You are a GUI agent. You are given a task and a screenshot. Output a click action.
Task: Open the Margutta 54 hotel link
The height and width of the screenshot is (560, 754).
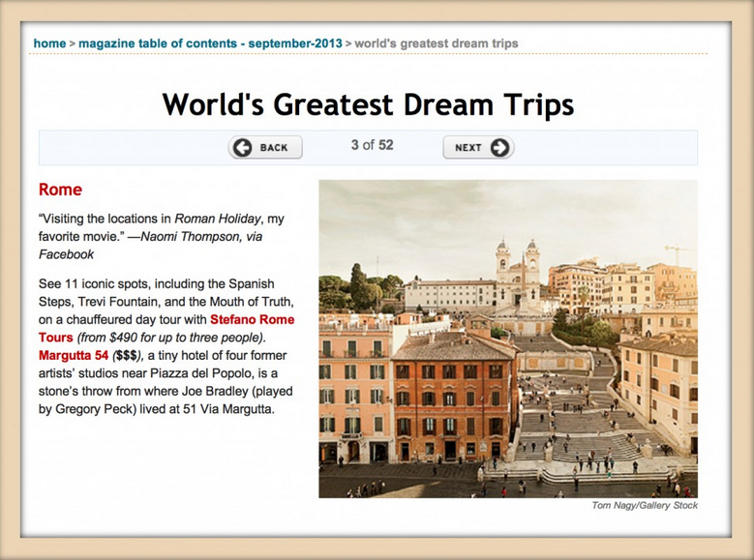(74, 355)
